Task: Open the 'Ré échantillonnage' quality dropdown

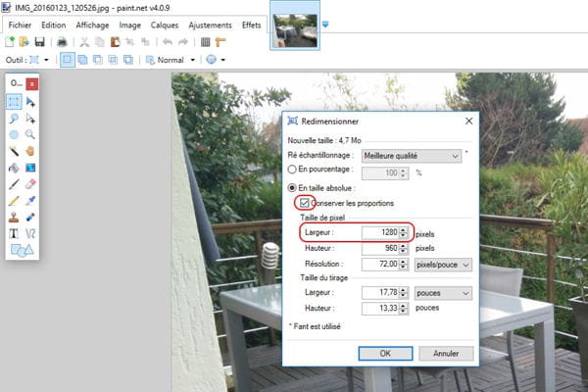Action: [x=412, y=156]
